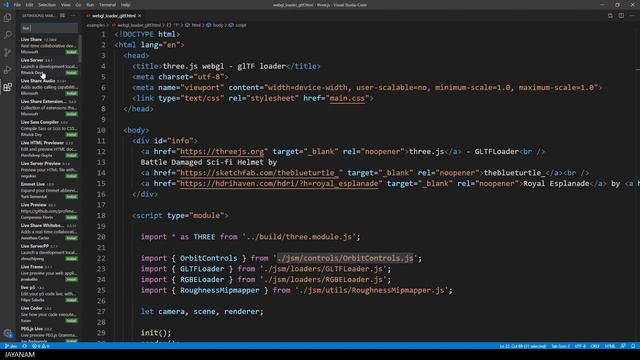Install the Live HTML Previewer extension
This screenshot has width=640, height=360.
click(71, 156)
